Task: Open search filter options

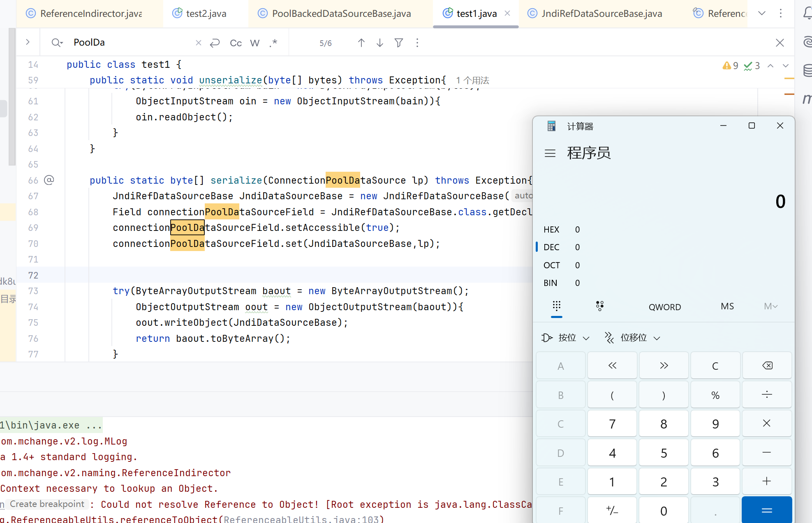Action: (x=399, y=43)
